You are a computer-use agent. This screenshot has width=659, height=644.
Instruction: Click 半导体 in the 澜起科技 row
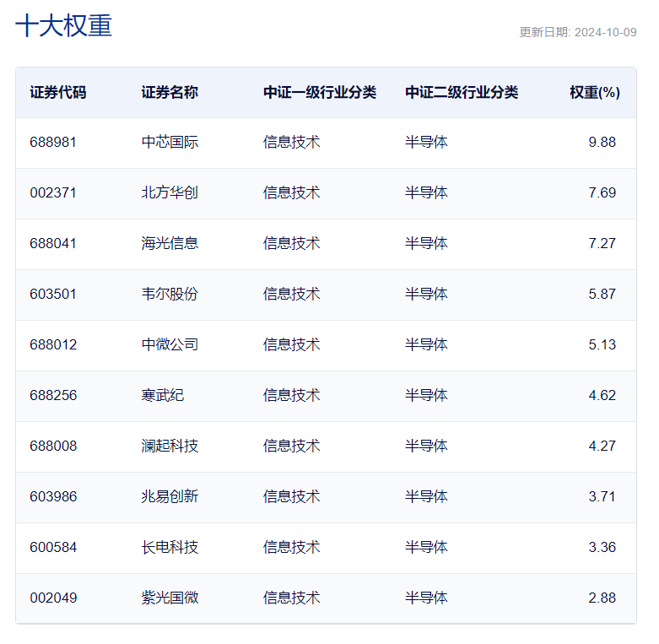click(426, 446)
